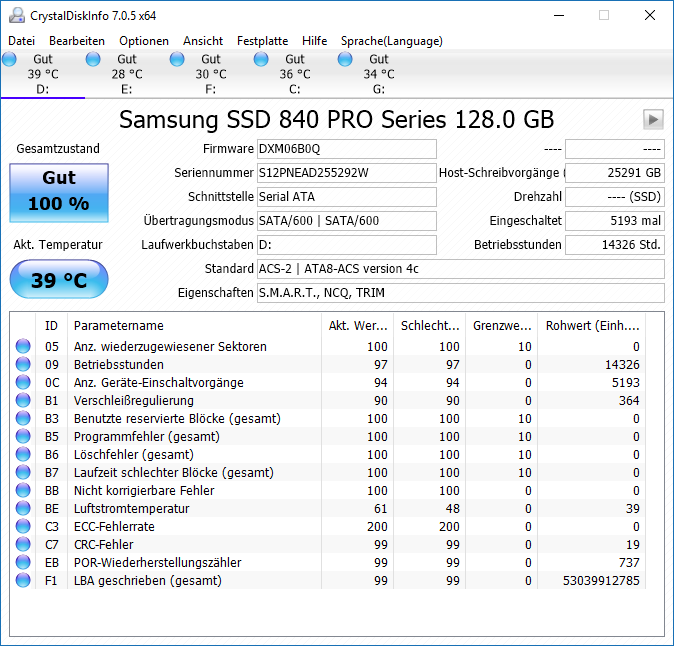Click status orb for Programmfehler row
This screenshot has height=646, width=674.
click(23, 436)
